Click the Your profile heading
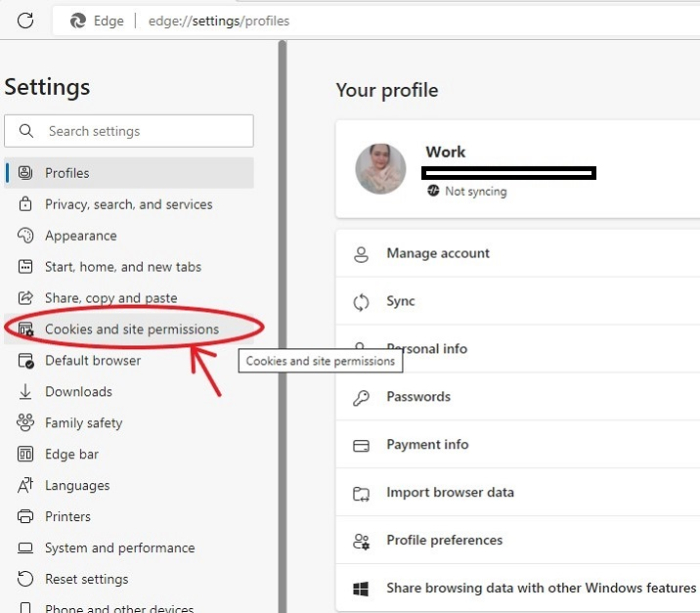 point(387,90)
